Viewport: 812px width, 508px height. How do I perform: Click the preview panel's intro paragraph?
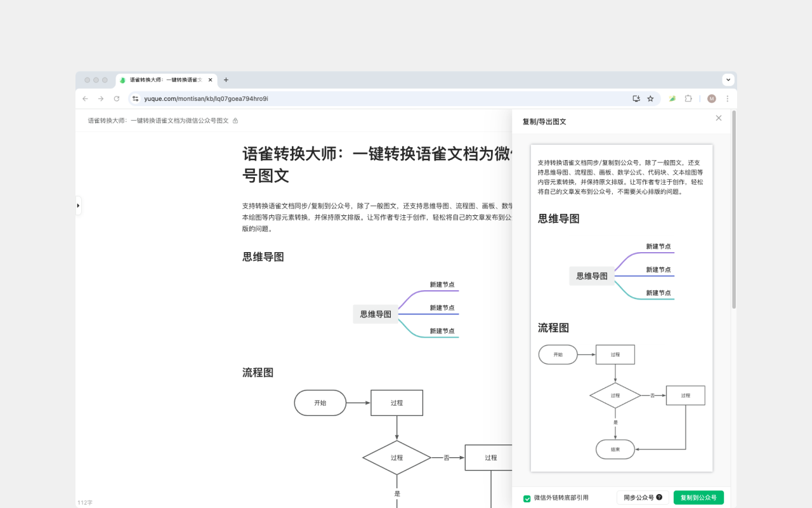click(620, 177)
